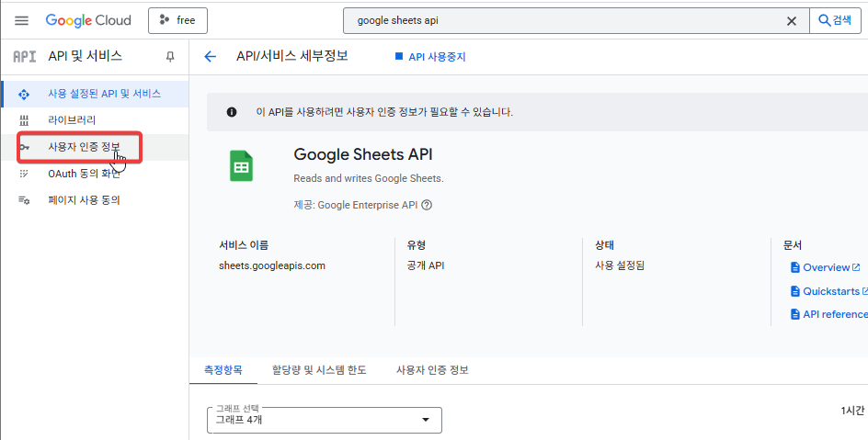Go back with the left arrow icon
The height and width of the screenshot is (440, 868).
pyautogui.click(x=210, y=56)
